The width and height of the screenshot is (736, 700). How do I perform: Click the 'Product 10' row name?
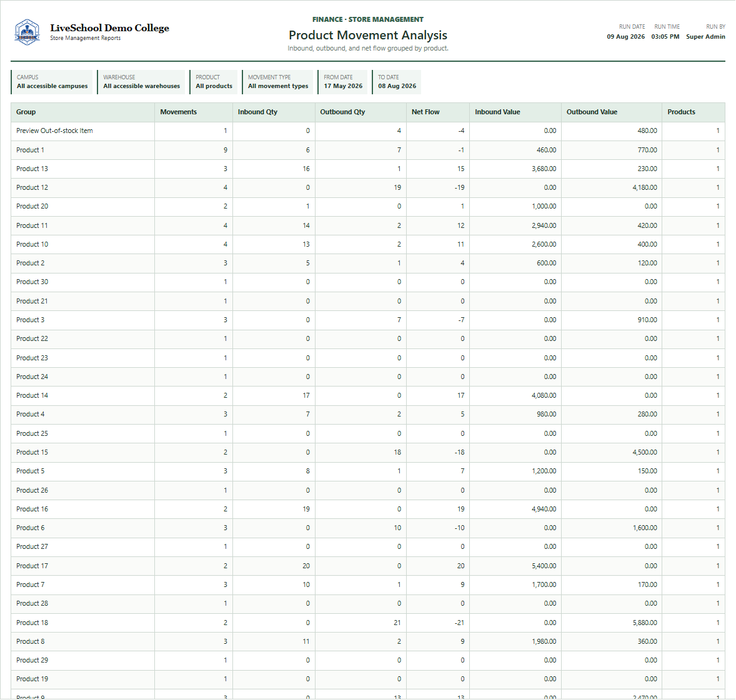coord(32,244)
